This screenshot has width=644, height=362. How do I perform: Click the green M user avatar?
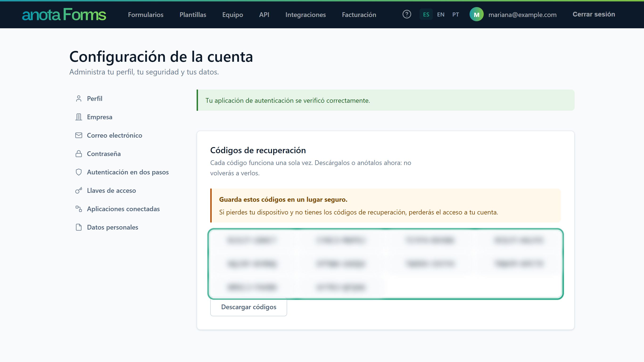pyautogui.click(x=476, y=15)
